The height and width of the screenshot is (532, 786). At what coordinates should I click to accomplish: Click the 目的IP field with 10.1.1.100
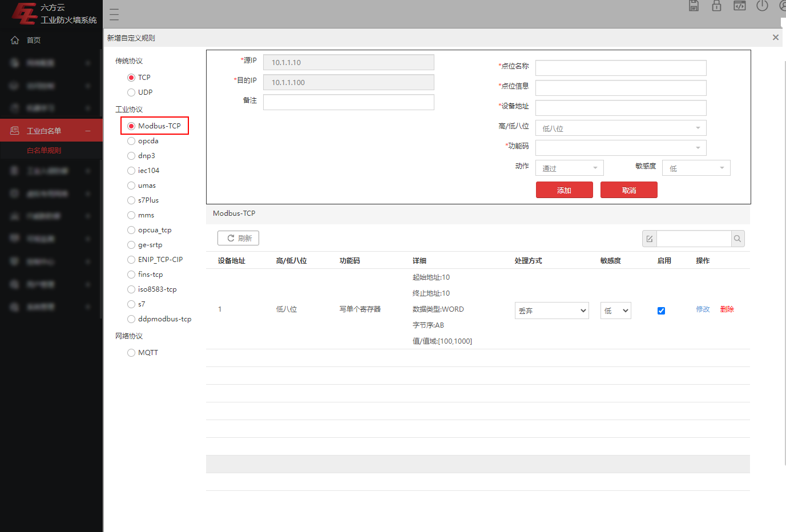click(349, 82)
